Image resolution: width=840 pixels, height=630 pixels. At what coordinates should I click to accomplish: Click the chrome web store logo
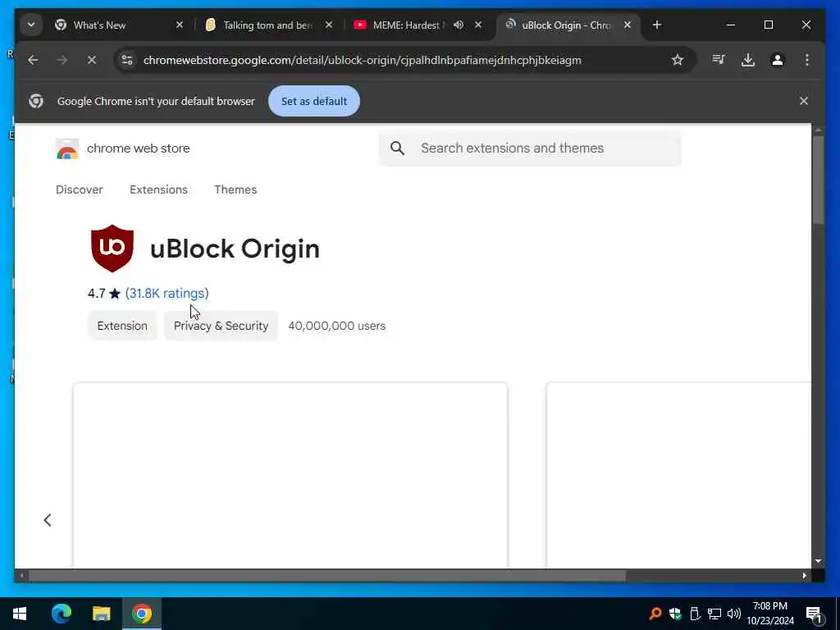pos(123,148)
